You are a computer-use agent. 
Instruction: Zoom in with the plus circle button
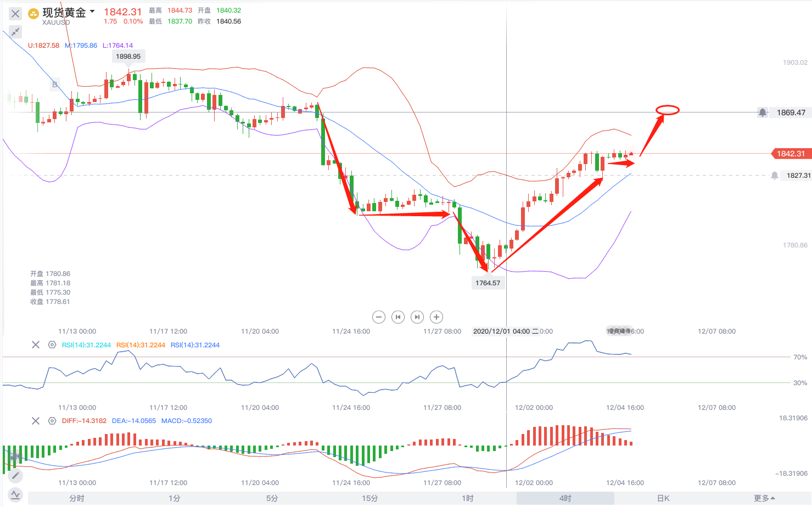[436, 317]
